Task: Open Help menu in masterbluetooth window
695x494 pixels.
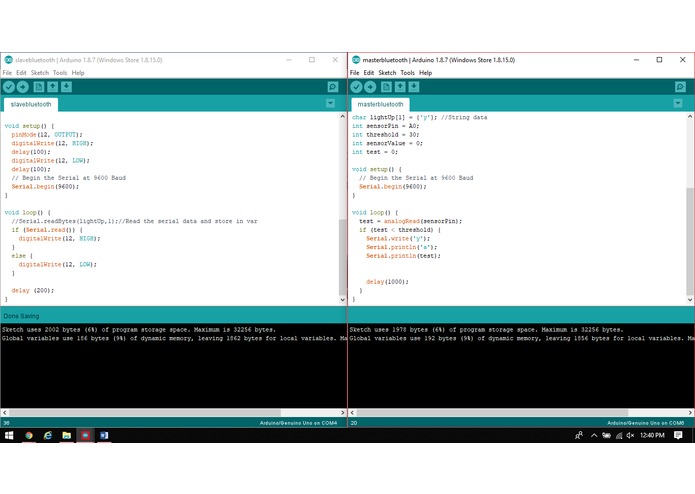Action: (426, 73)
